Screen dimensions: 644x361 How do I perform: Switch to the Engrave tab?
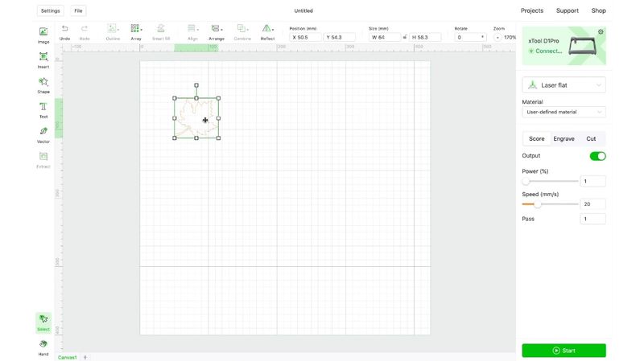point(563,139)
